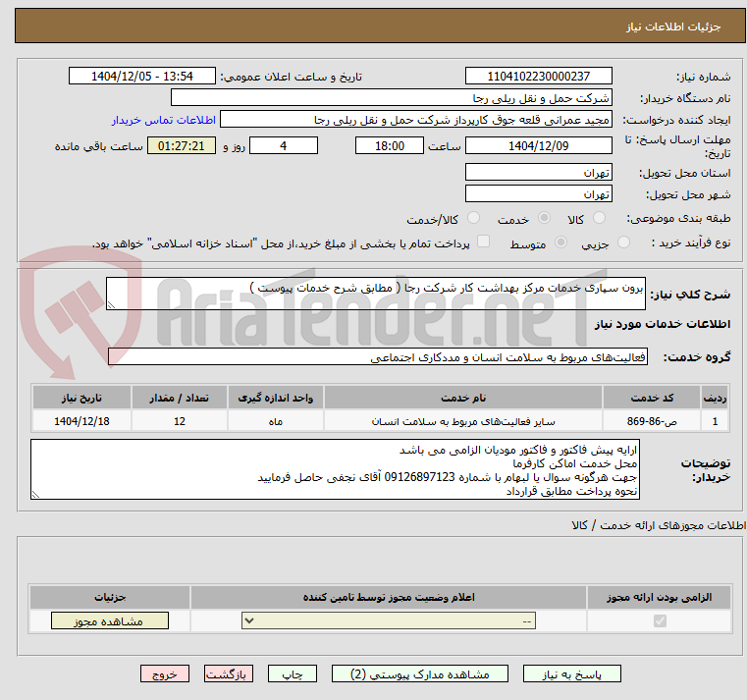Click the resize handle of شرح کلی نیاز box
This screenshot has width=747, height=700.
click(111, 305)
